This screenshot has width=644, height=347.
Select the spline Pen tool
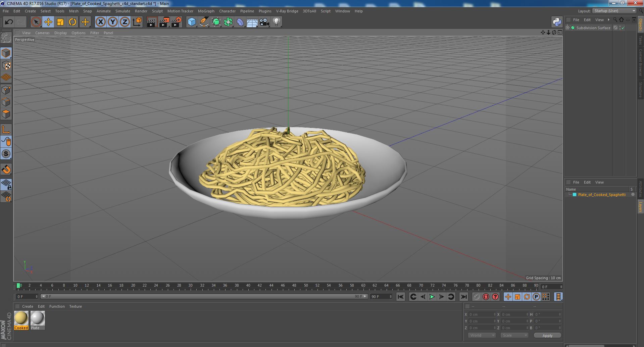[x=204, y=22]
